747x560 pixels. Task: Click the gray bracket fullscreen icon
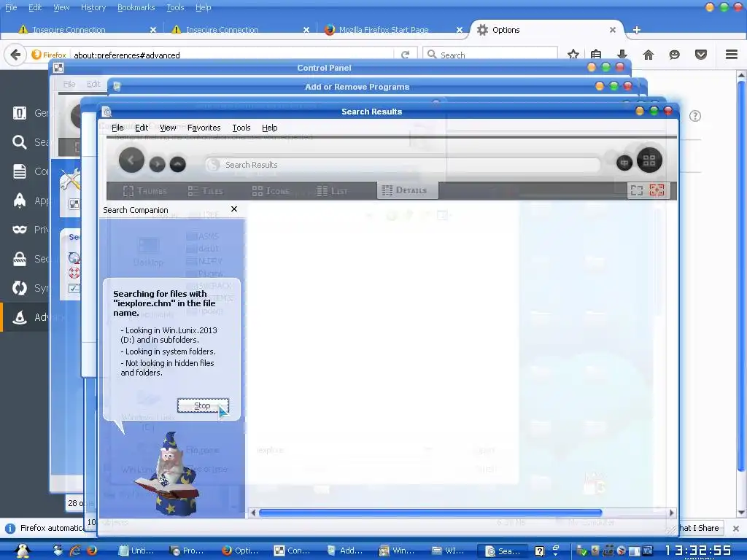[637, 190]
